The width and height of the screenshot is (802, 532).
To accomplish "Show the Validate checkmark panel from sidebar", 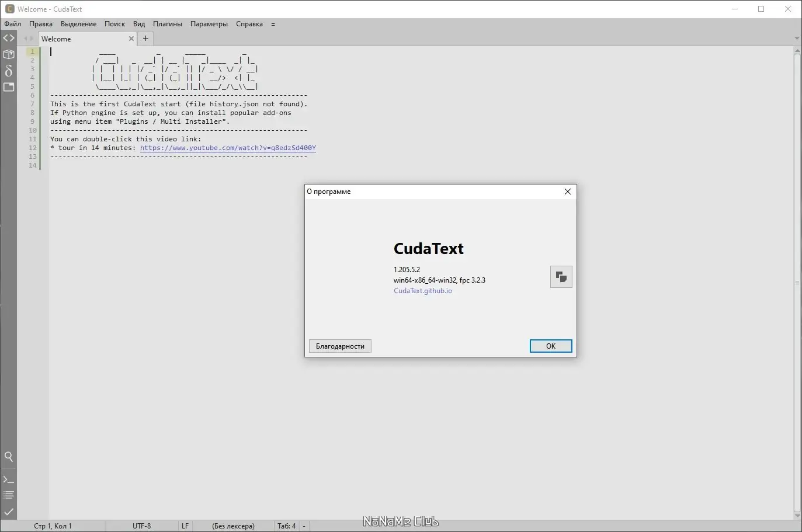I will pos(9,512).
